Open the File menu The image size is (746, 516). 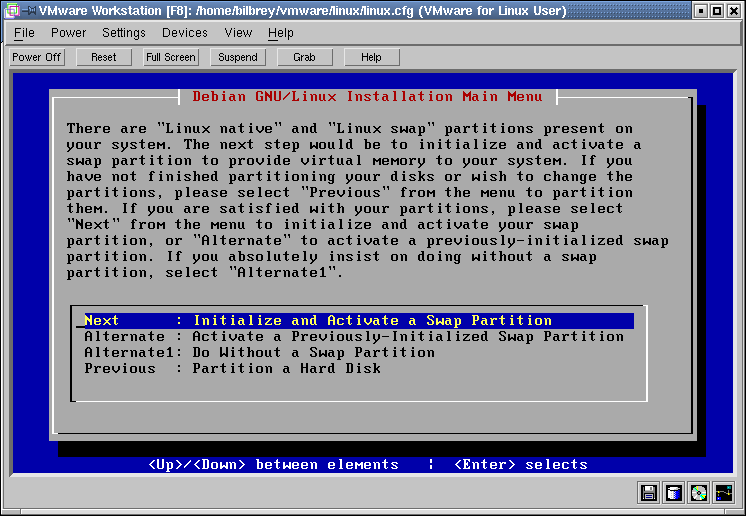coord(24,33)
